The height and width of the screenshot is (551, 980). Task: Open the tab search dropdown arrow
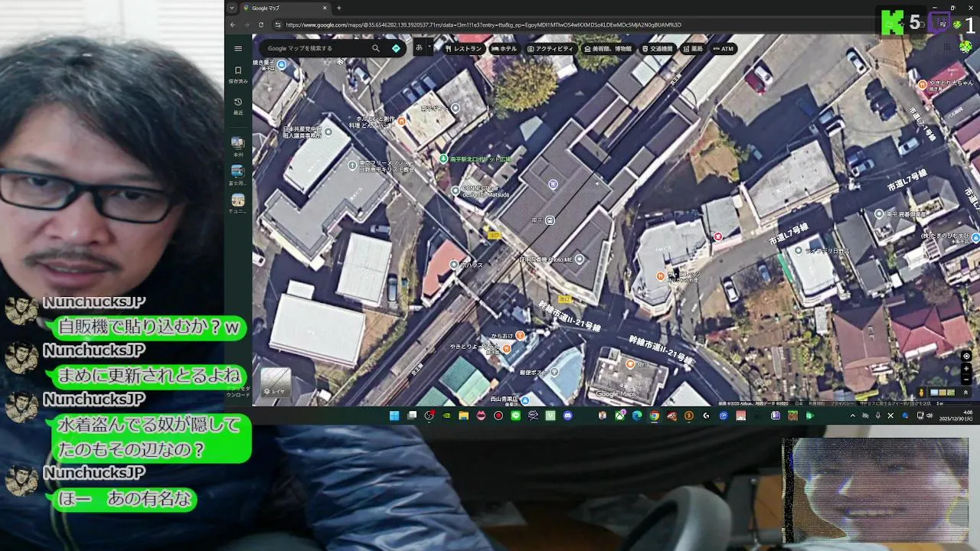point(232,8)
